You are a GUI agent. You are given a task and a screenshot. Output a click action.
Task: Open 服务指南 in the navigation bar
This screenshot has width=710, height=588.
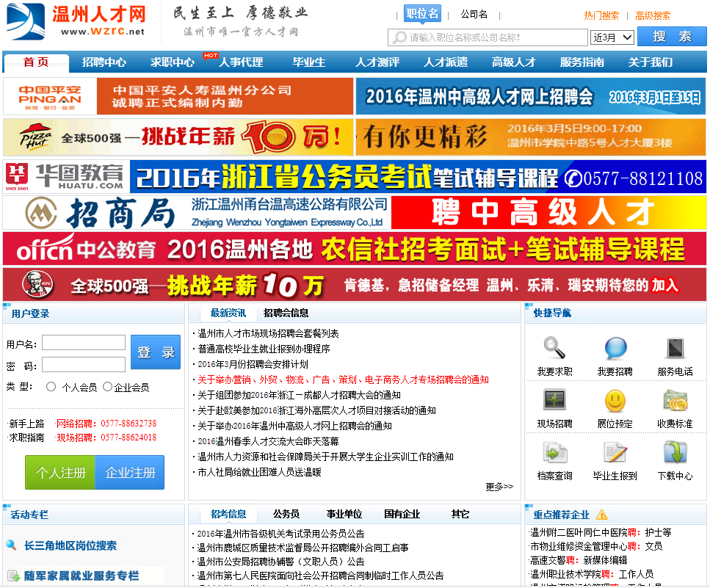click(x=582, y=62)
